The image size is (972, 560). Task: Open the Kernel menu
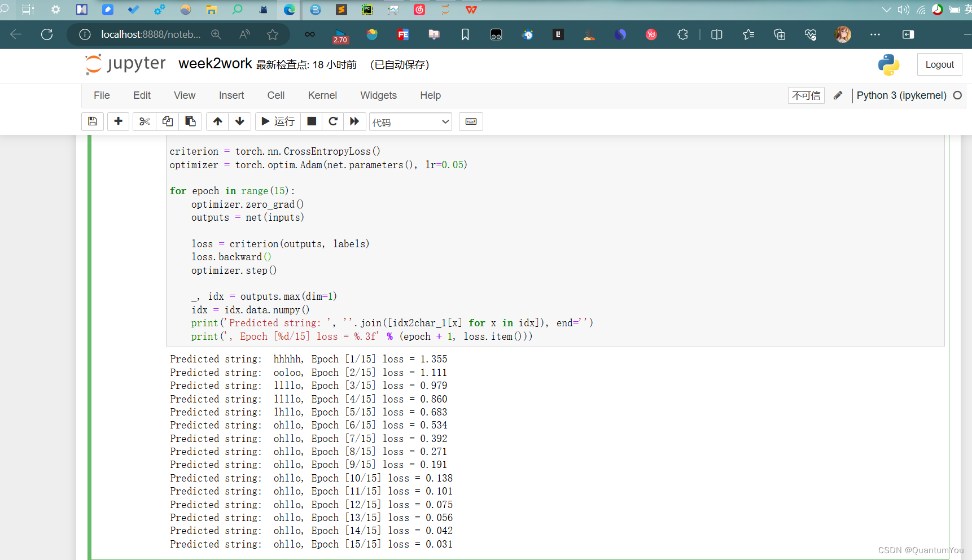[x=322, y=95]
